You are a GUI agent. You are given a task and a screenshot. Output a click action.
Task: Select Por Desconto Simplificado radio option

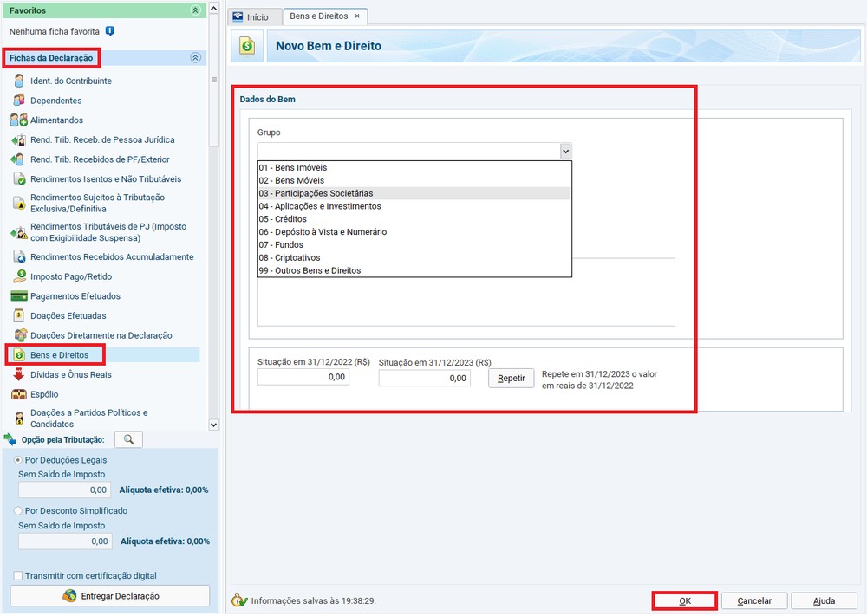click(19, 511)
